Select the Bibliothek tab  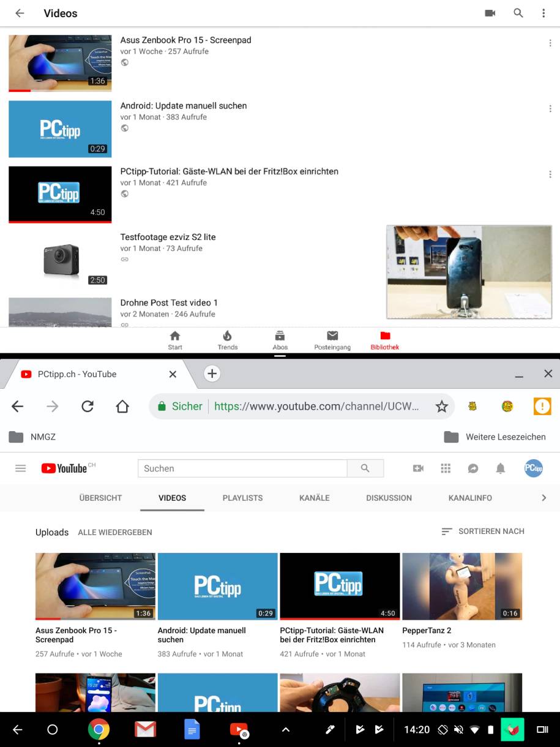[385, 340]
